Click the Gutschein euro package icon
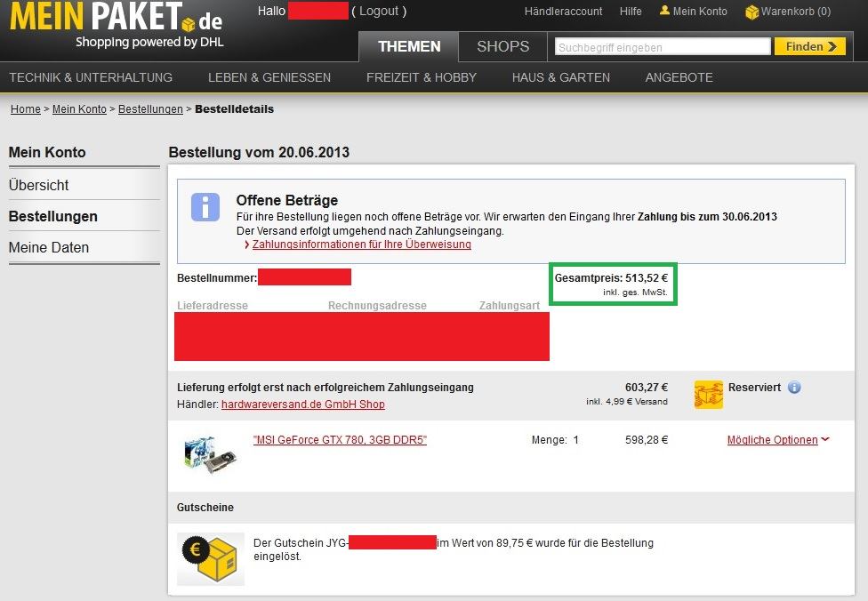This screenshot has height=601, width=868. 211,559
